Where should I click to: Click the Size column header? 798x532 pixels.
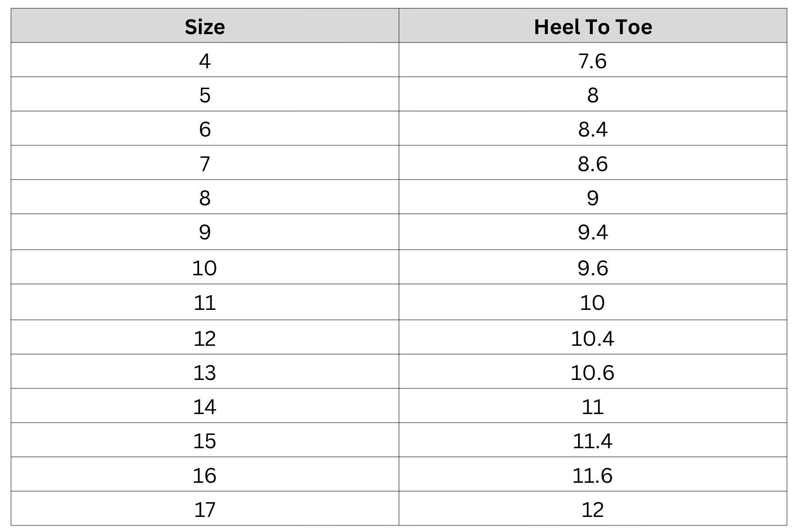[x=205, y=26]
